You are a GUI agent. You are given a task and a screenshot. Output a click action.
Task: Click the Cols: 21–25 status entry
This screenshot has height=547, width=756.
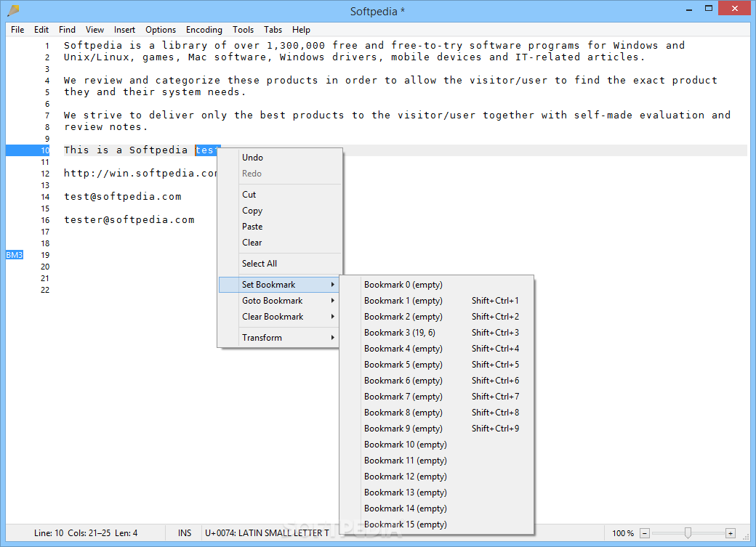tap(89, 533)
